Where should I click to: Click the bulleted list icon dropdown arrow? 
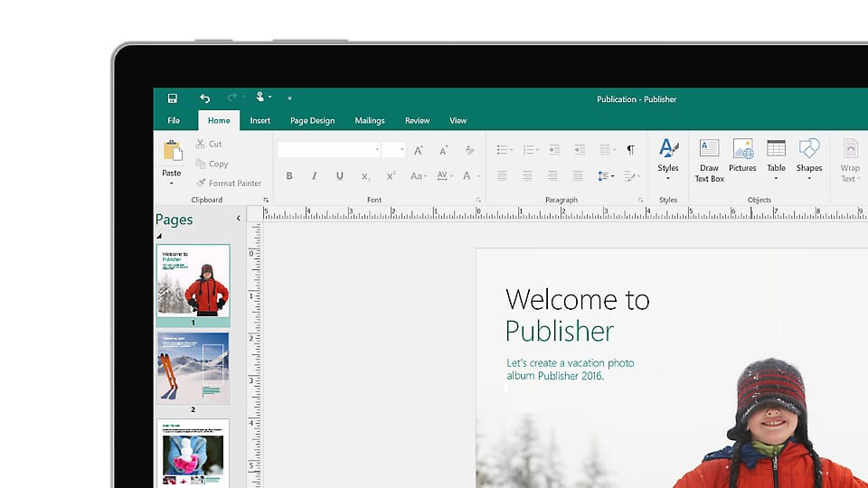tap(511, 151)
